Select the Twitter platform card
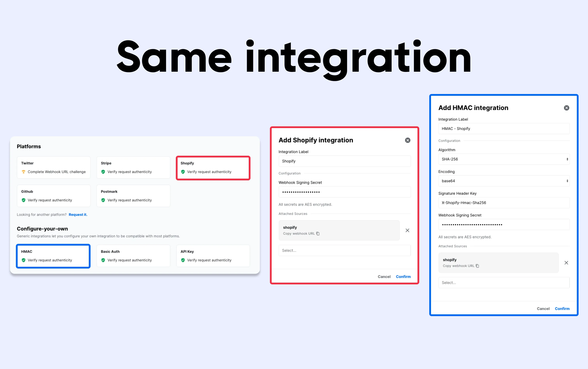 coord(54,167)
